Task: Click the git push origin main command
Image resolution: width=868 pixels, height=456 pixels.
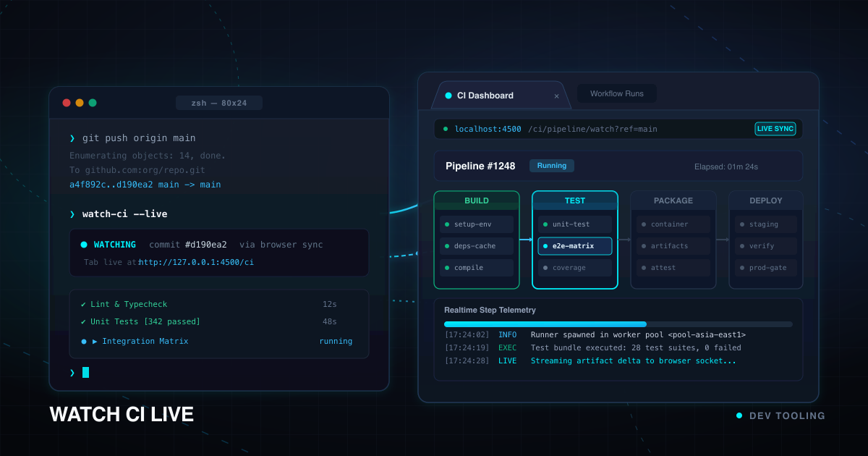Action: (x=139, y=138)
